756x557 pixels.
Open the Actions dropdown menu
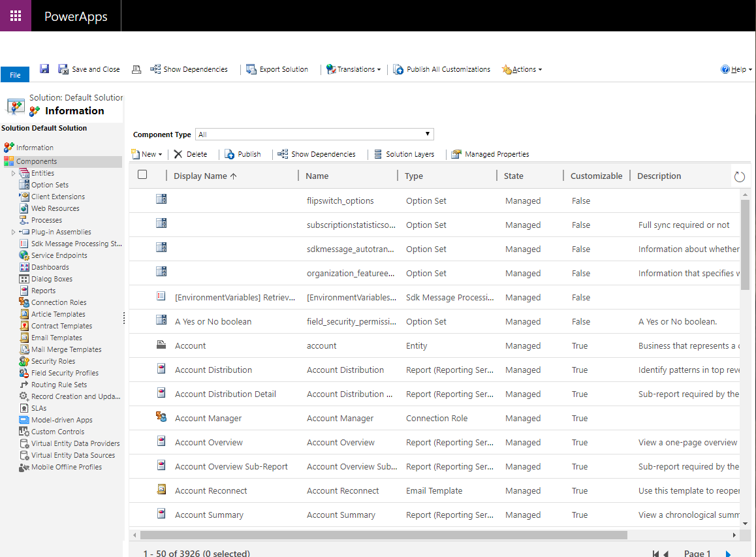pos(522,69)
